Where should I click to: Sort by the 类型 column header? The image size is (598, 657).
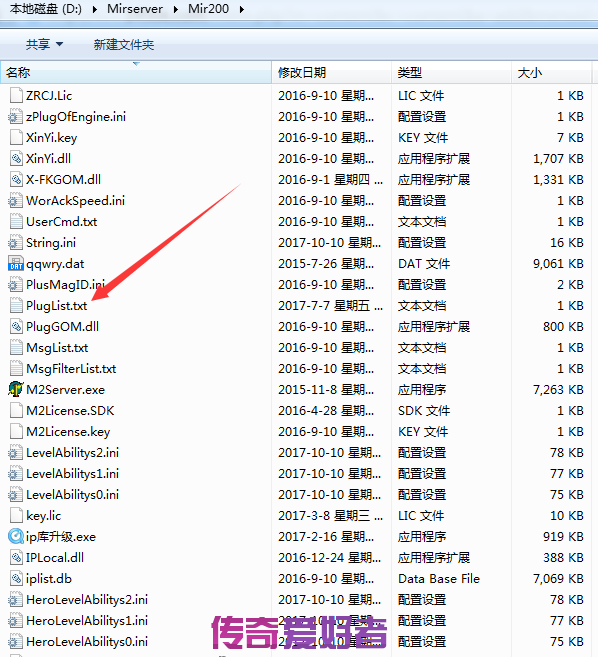click(x=451, y=72)
